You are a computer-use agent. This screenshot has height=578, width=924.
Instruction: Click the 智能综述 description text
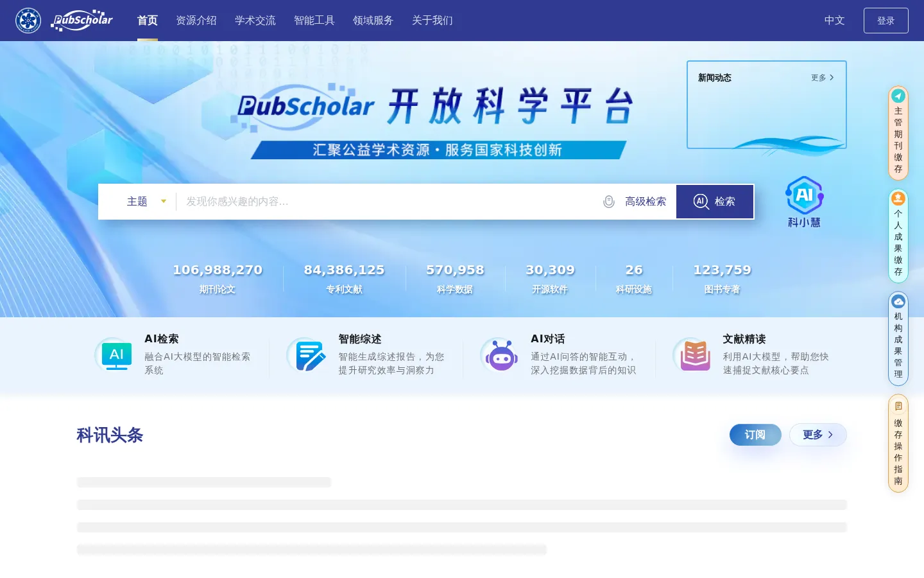391,363
